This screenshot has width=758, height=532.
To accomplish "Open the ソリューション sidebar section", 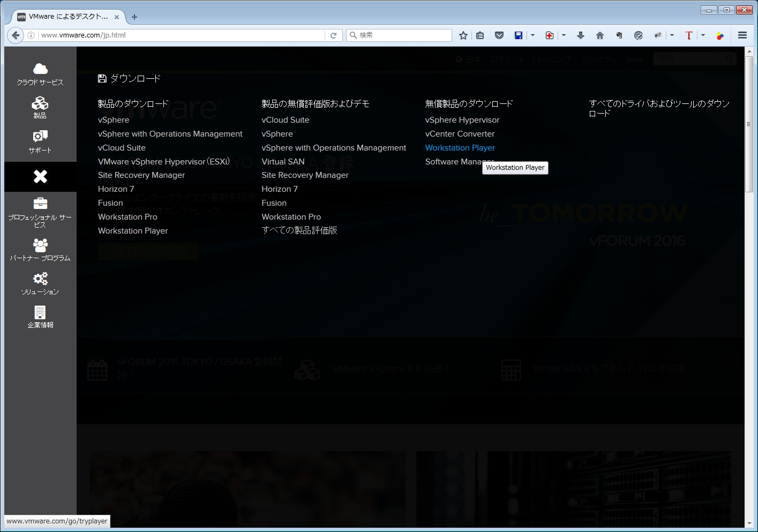I will pyautogui.click(x=40, y=283).
